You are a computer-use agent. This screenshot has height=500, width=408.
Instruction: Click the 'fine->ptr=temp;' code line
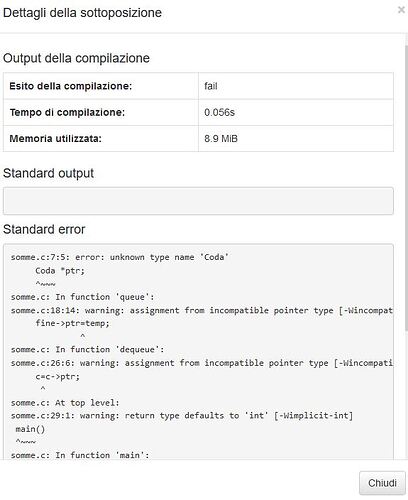[x=72, y=323]
